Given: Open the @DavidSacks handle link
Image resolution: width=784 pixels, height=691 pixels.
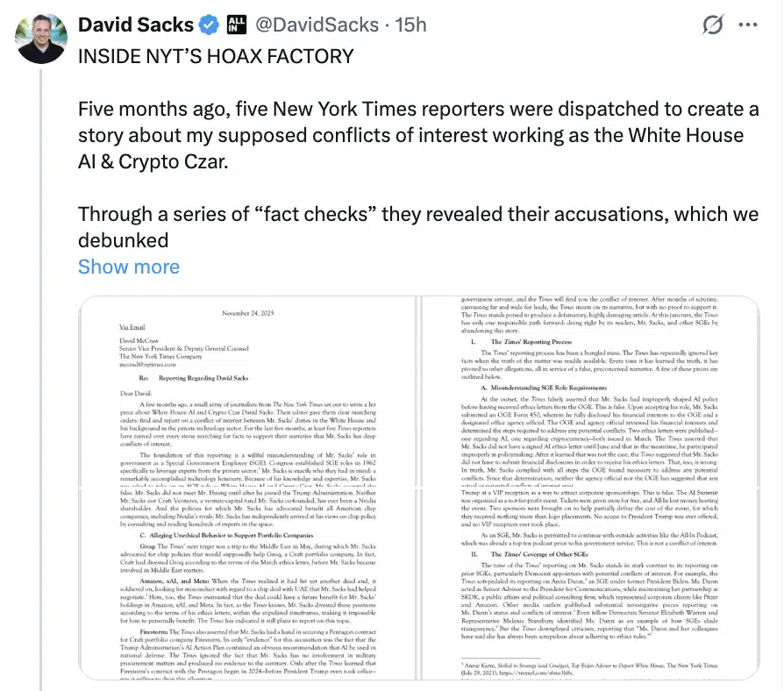Looking at the screenshot, I should 318,25.
